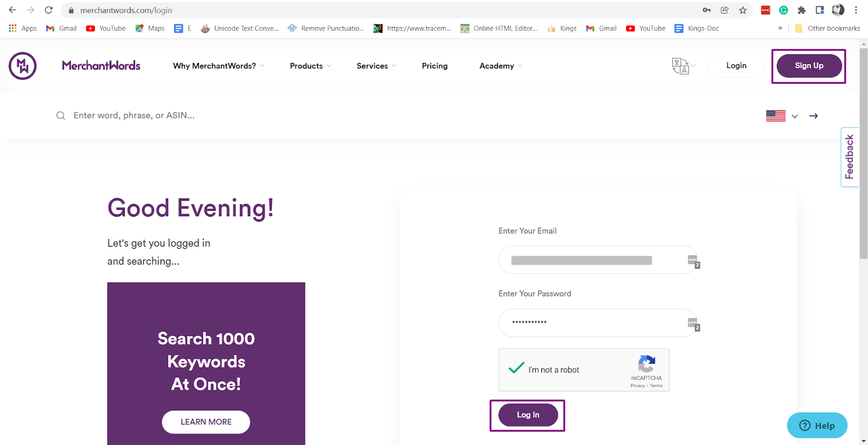Open the language translate icon in header
Image resolution: width=868 pixels, height=445 pixels.
[680, 66]
